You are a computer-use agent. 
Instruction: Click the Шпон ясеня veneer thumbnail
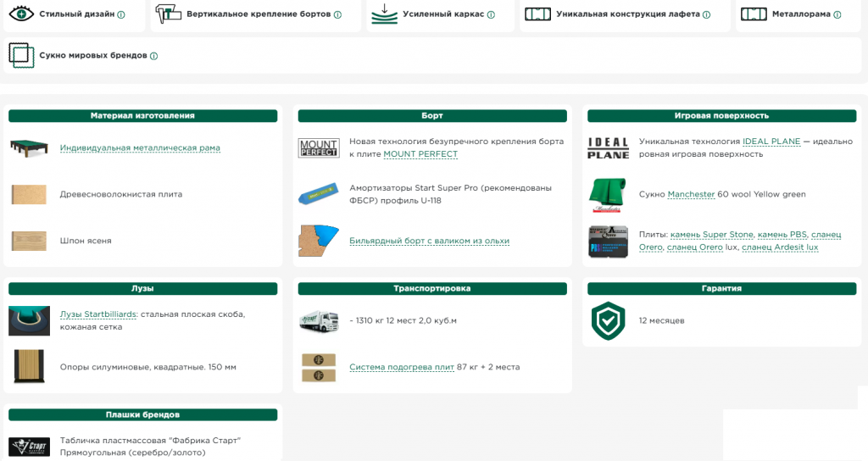(x=29, y=241)
